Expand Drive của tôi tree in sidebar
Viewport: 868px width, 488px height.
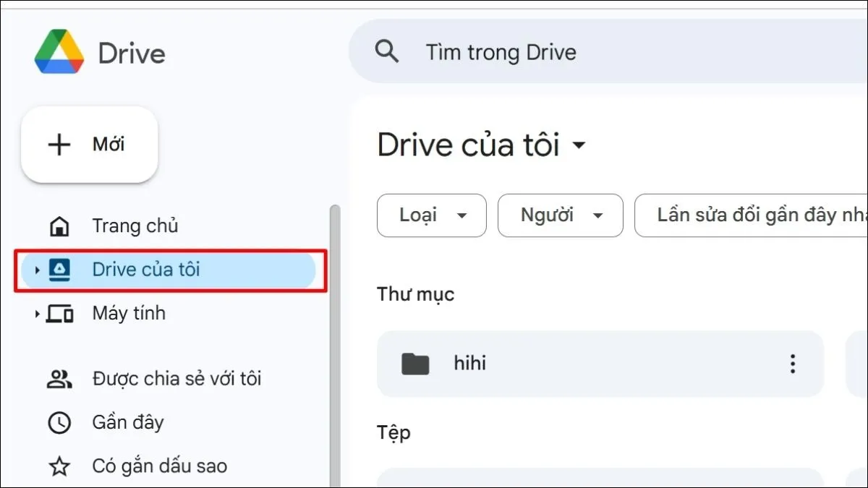pos(37,270)
